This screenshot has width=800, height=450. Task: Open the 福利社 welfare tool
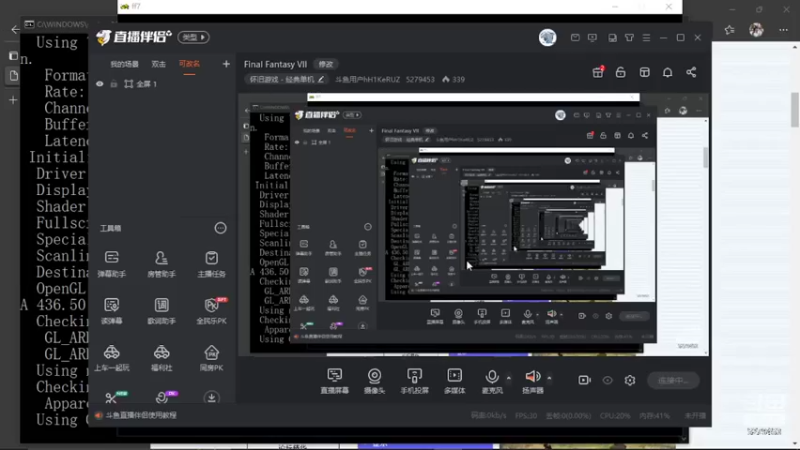pyautogui.click(x=161, y=358)
